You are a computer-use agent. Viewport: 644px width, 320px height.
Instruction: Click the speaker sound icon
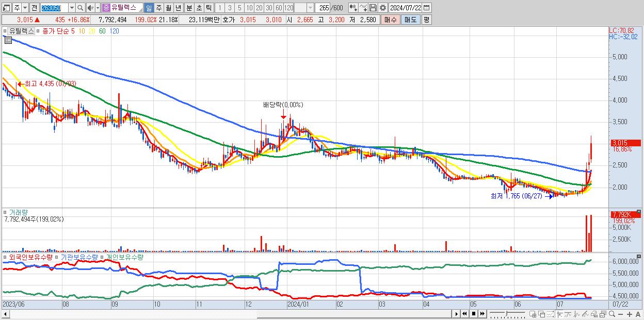pos(90,8)
